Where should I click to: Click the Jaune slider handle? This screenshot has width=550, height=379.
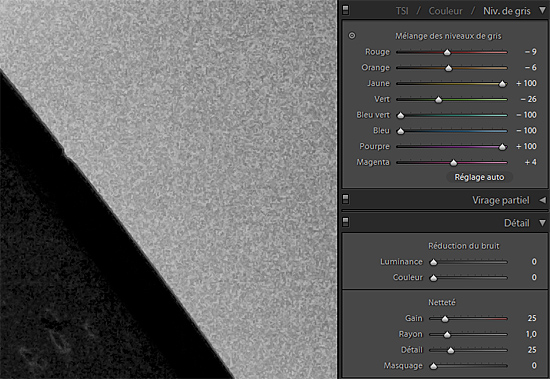[x=502, y=84]
